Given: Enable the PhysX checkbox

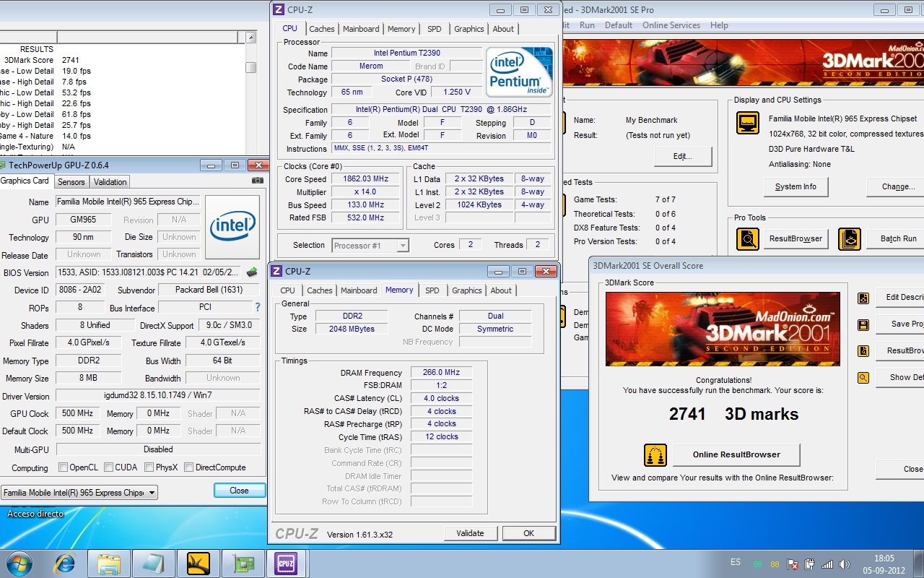Looking at the screenshot, I should coord(149,467).
